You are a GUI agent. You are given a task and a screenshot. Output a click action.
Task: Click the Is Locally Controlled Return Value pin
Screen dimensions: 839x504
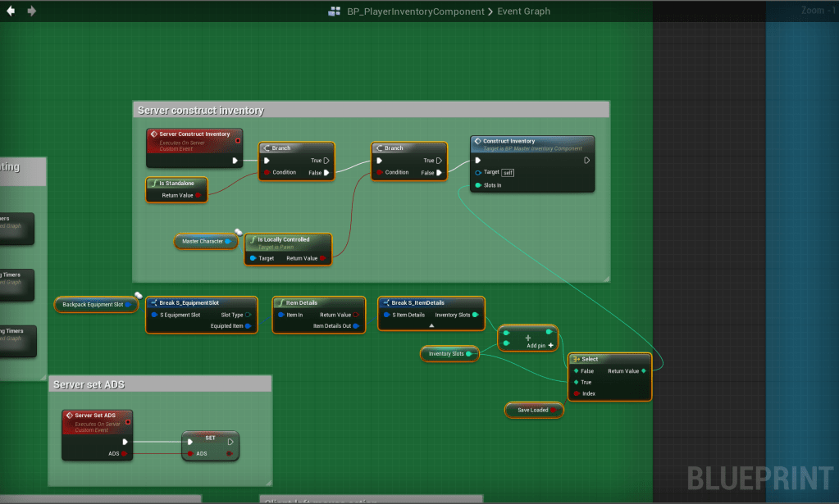pos(322,258)
